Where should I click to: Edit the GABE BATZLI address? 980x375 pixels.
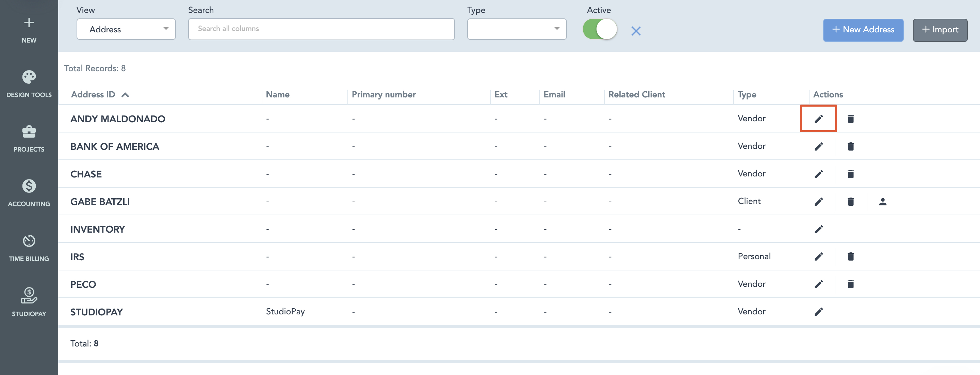(x=818, y=202)
